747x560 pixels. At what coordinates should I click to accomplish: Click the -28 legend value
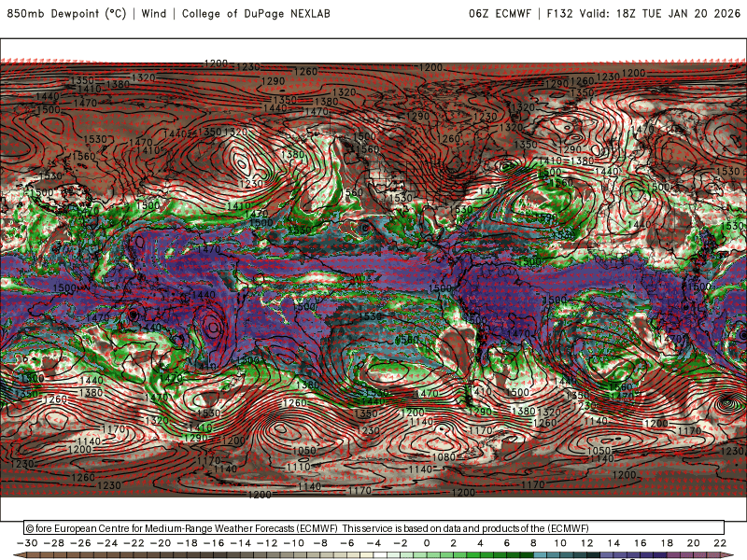53,543
